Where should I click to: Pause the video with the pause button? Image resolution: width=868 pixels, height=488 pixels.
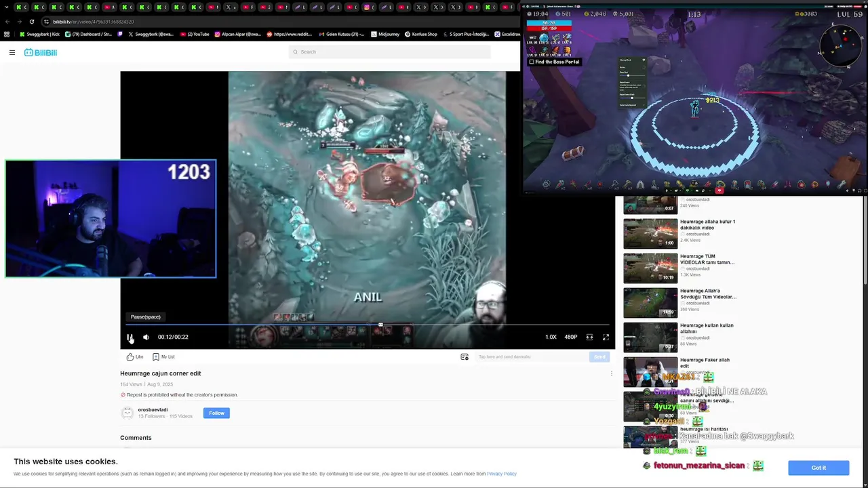pyautogui.click(x=130, y=337)
